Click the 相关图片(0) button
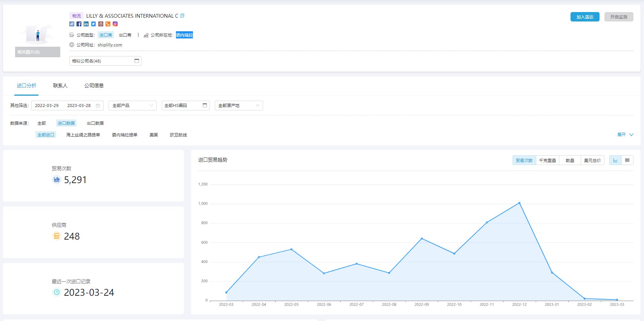644x321 pixels. tap(38, 52)
